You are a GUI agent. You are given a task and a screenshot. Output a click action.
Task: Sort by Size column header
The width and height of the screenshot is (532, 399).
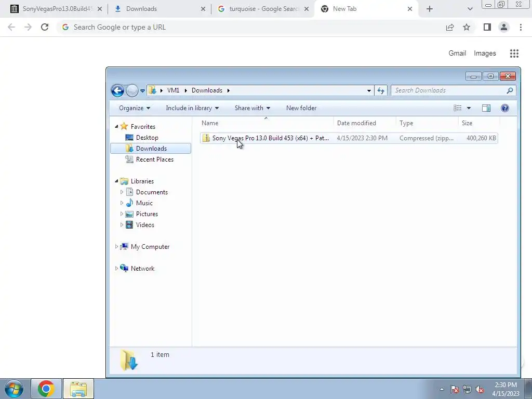(x=479, y=123)
